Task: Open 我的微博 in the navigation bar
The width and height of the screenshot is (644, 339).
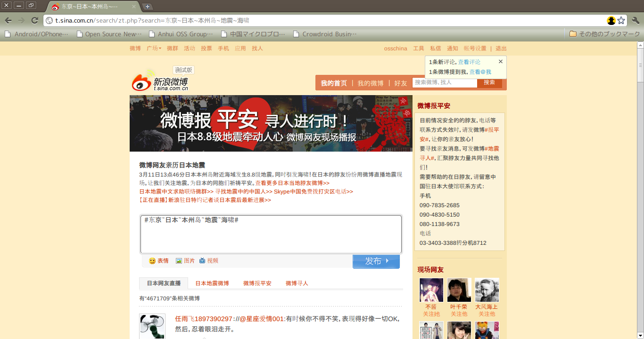Action: (x=371, y=83)
